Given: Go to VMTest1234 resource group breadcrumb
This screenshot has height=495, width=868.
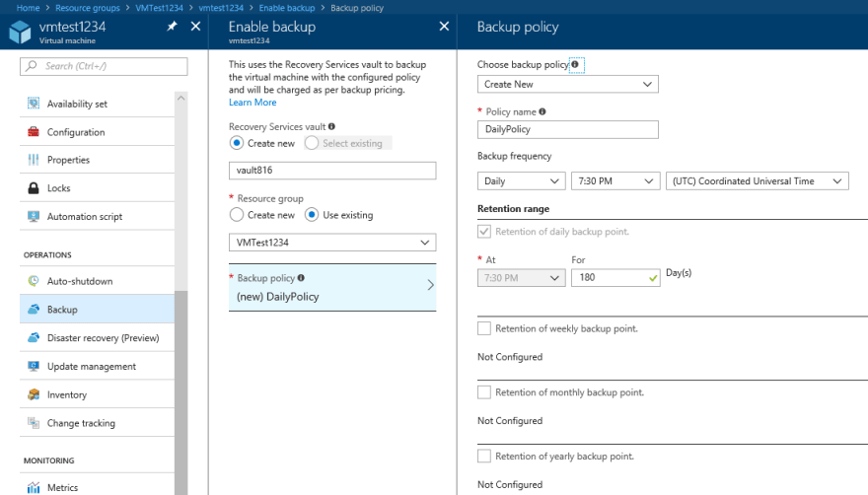Looking at the screenshot, I should (x=159, y=8).
